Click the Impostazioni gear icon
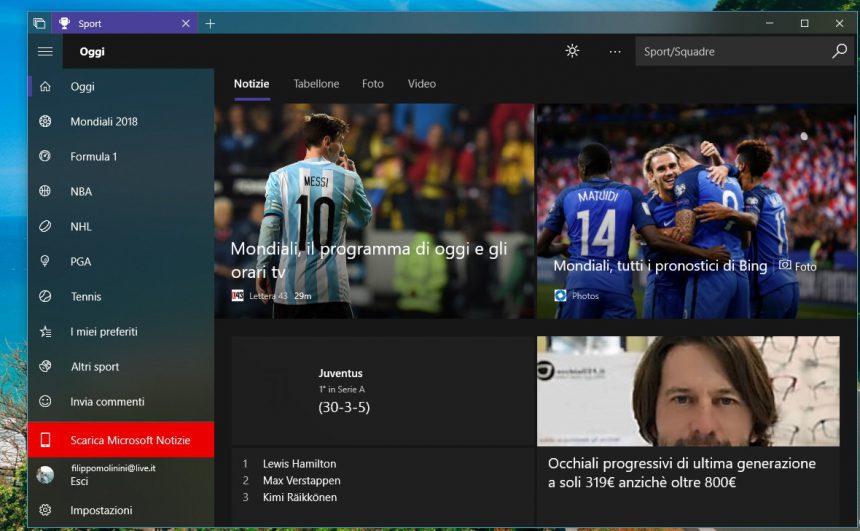This screenshot has width=860, height=531. pyautogui.click(x=45, y=510)
